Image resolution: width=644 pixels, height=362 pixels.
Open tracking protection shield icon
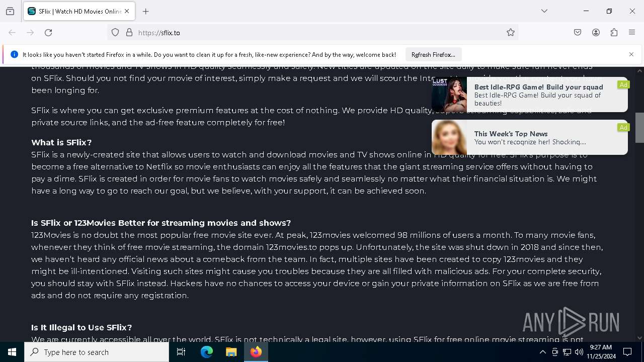[x=115, y=33]
